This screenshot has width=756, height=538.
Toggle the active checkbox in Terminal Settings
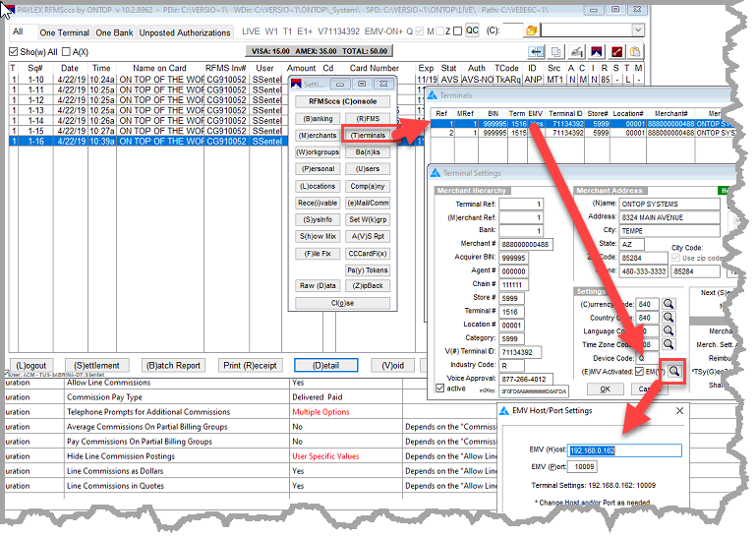[439, 388]
